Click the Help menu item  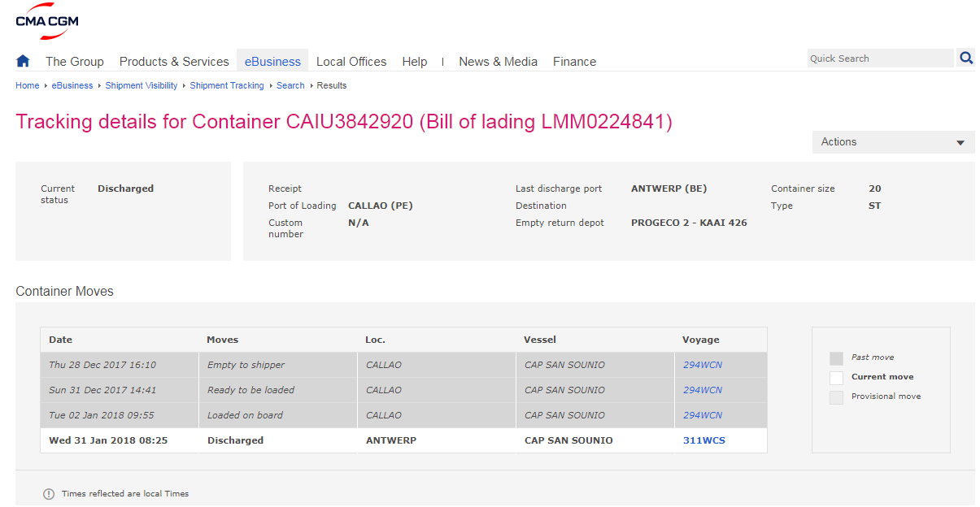coord(415,62)
